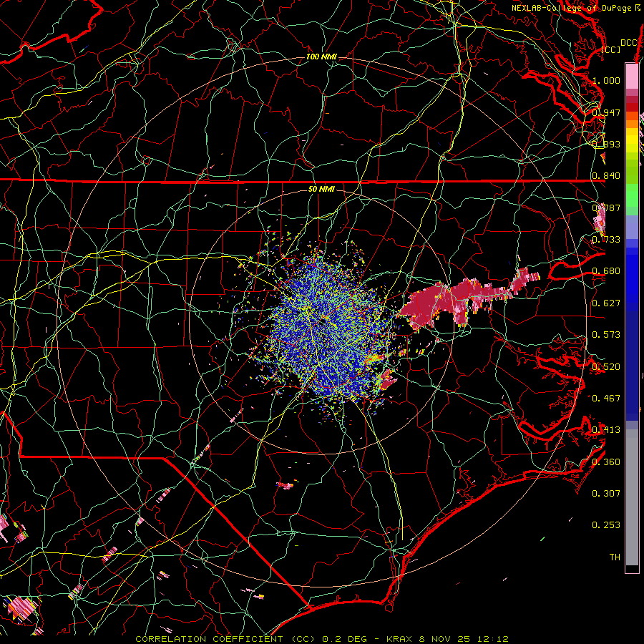The image size is (644, 644).
Task: Select the 0.627 scale value
Action: pyautogui.click(x=606, y=303)
